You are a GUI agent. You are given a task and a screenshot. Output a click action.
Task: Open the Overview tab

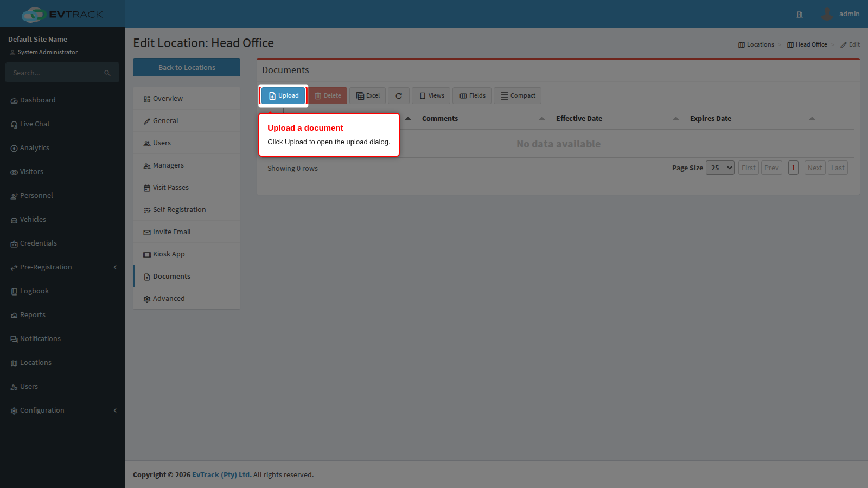point(187,99)
